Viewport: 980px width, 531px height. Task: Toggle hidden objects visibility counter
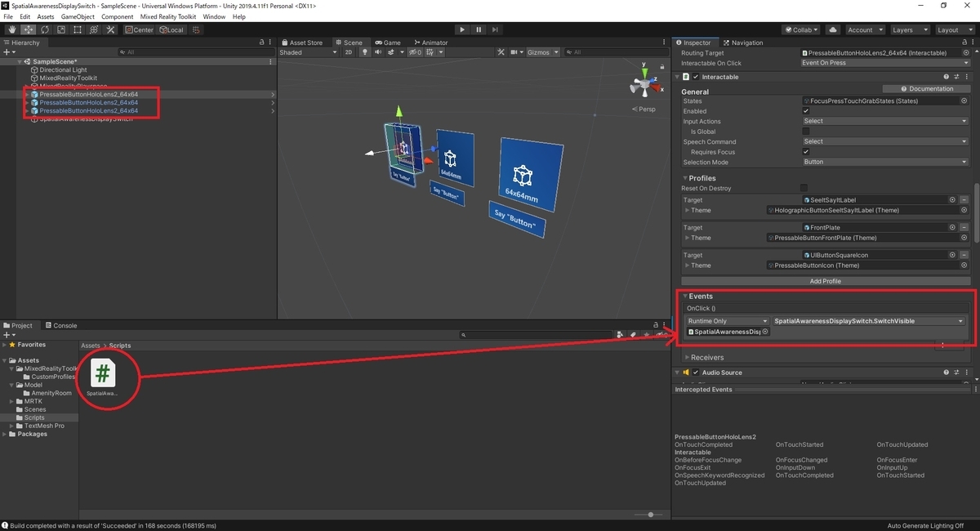pyautogui.click(x=415, y=52)
